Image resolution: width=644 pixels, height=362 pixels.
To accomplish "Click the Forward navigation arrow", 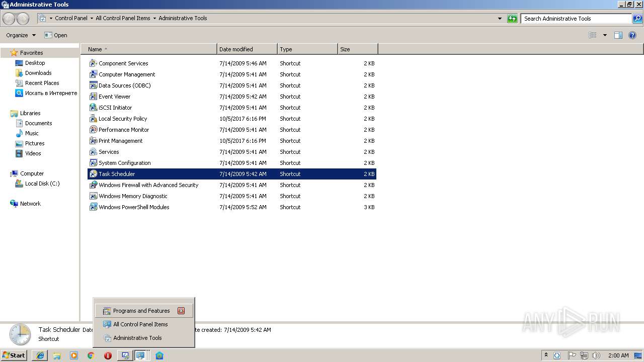I will click(23, 19).
